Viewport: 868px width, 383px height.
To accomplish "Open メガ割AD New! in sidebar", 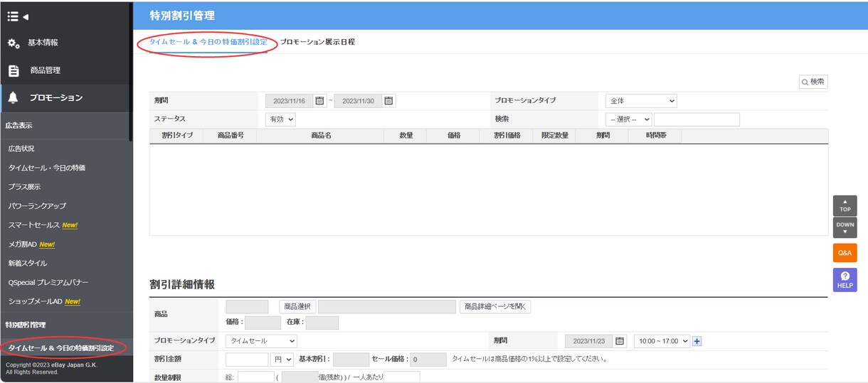I will pyautogui.click(x=31, y=244).
